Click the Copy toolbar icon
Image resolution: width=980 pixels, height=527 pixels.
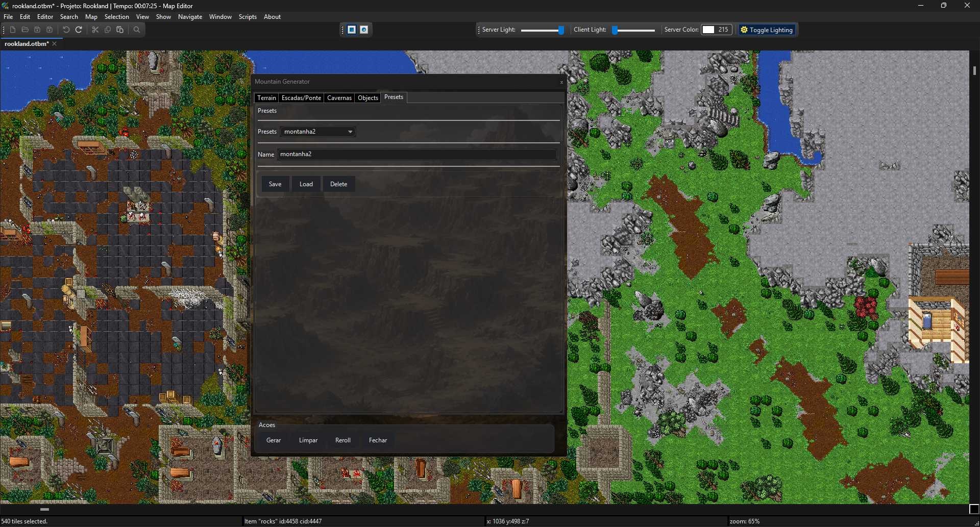108,30
